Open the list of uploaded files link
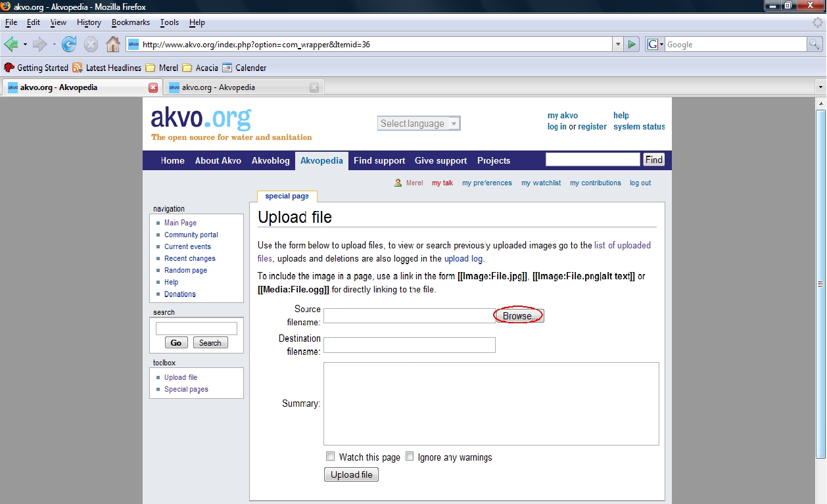This screenshot has width=827, height=504. (622, 245)
